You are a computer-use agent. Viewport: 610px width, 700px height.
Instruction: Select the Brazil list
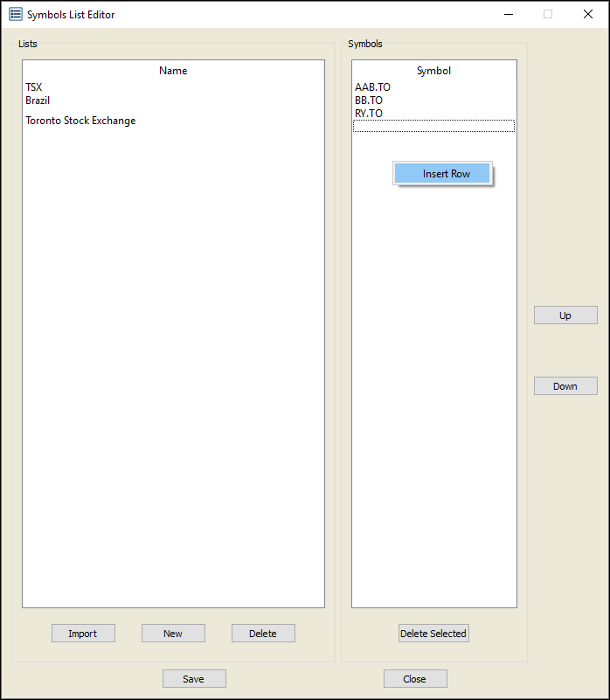(x=38, y=100)
